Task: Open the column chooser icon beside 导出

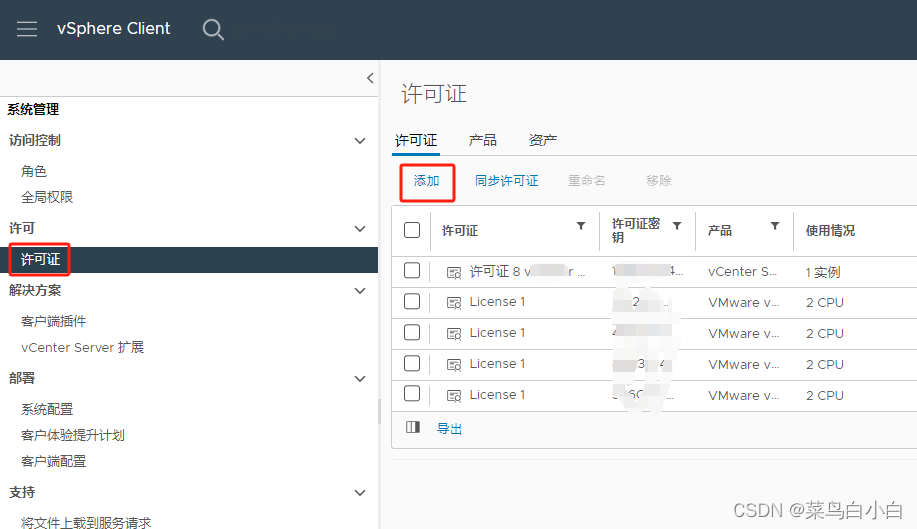Action: tap(413, 427)
